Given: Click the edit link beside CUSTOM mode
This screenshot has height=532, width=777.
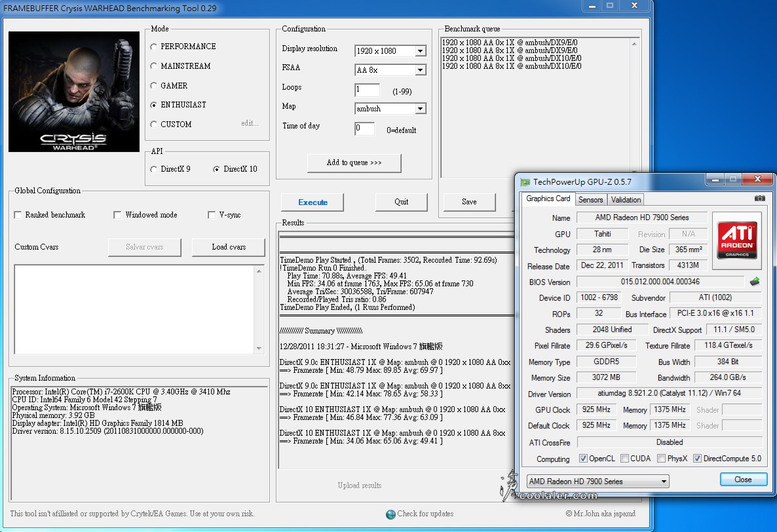Looking at the screenshot, I should (x=250, y=123).
